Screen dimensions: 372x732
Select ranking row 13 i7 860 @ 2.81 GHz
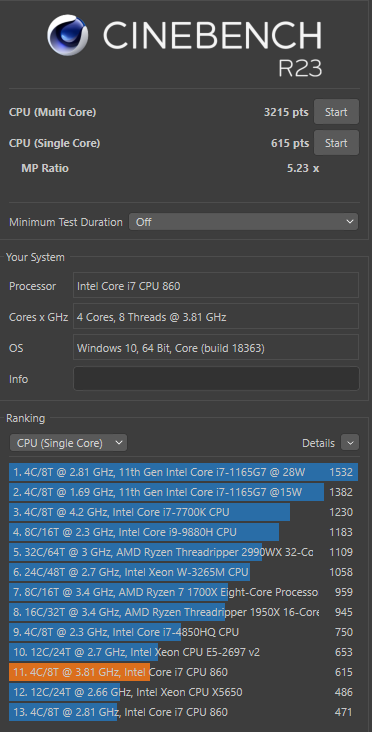pyautogui.click(x=183, y=712)
